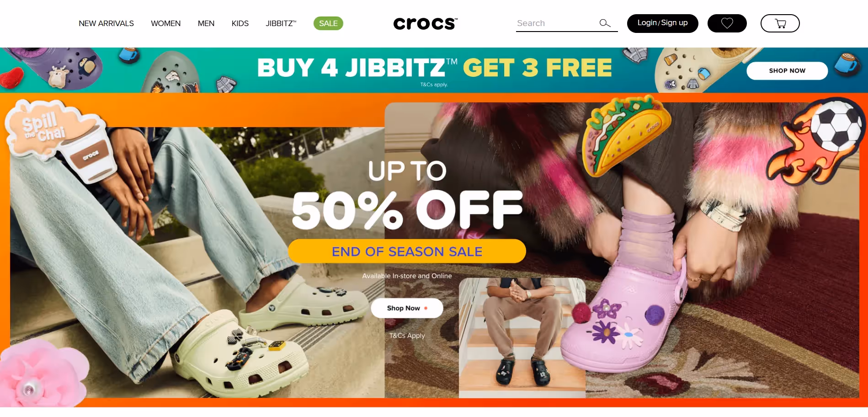Open the Men menu
Image resolution: width=868 pixels, height=417 pixels.
206,23
